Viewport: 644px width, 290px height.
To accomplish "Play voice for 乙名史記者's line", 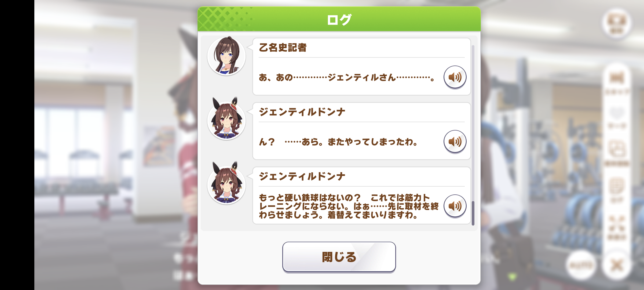I will tap(455, 77).
